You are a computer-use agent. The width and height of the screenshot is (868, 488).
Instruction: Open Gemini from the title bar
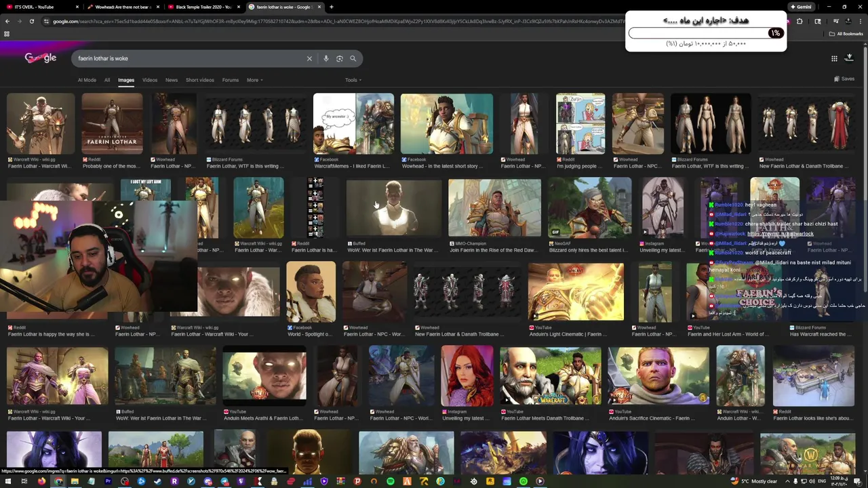pyautogui.click(x=801, y=7)
